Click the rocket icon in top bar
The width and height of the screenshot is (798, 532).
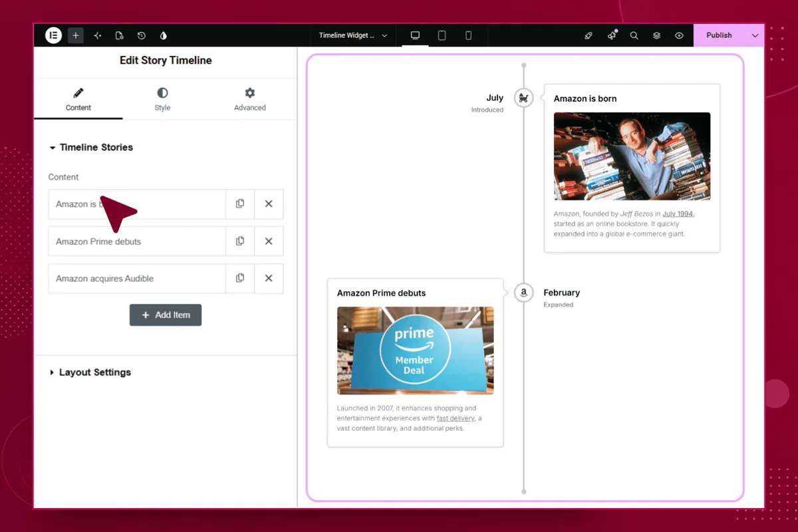click(x=589, y=35)
